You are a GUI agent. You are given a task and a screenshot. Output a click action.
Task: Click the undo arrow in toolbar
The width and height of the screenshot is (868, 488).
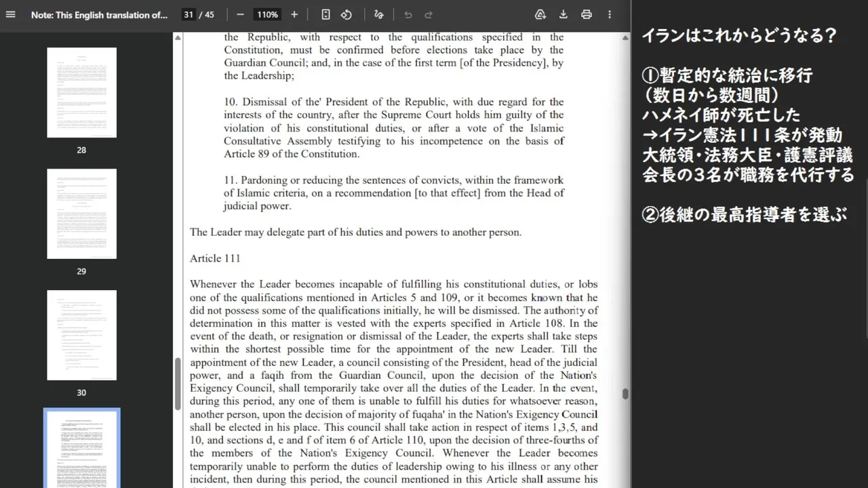tap(408, 14)
